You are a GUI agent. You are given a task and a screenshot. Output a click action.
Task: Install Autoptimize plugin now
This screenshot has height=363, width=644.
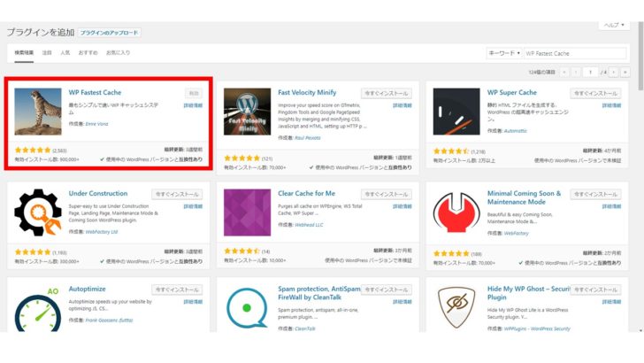coord(177,290)
